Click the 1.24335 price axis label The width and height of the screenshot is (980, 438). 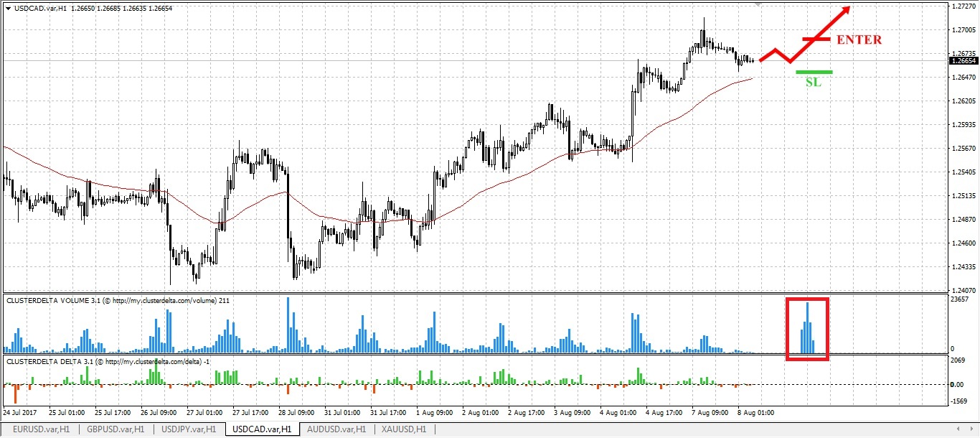coord(963,267)
